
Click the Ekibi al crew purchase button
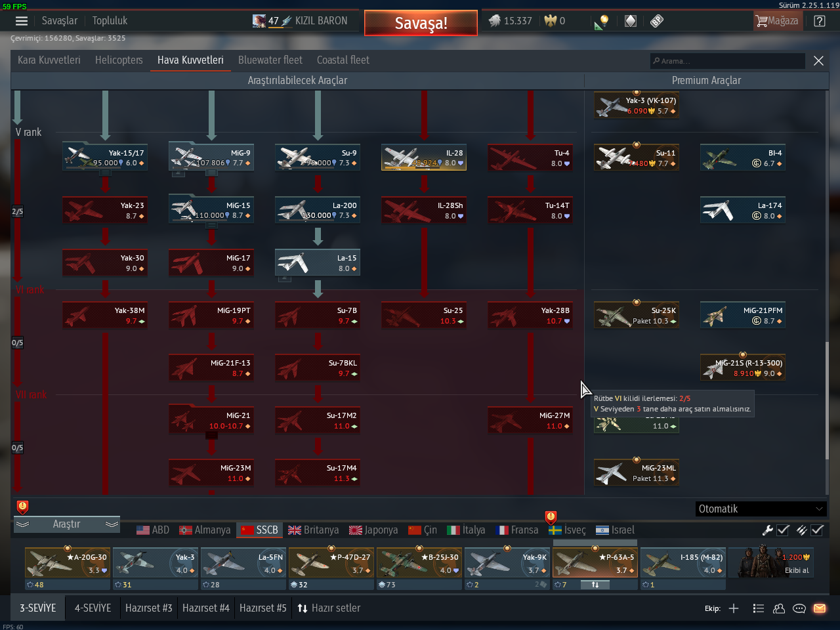pyautogui.click(x=772, y=562)
